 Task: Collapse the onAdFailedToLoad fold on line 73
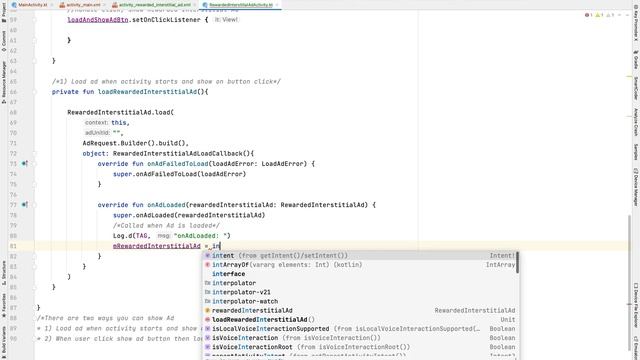[35, 164]
